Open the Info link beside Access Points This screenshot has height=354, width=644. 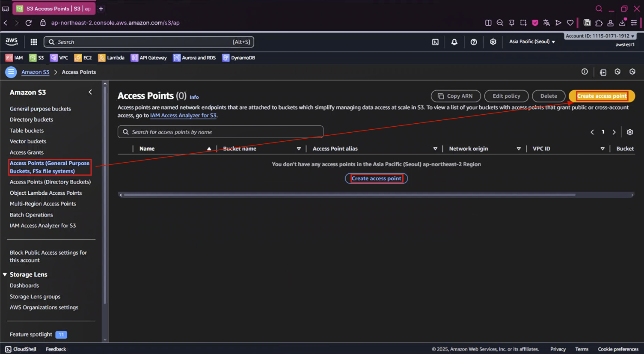click(194, 97)
